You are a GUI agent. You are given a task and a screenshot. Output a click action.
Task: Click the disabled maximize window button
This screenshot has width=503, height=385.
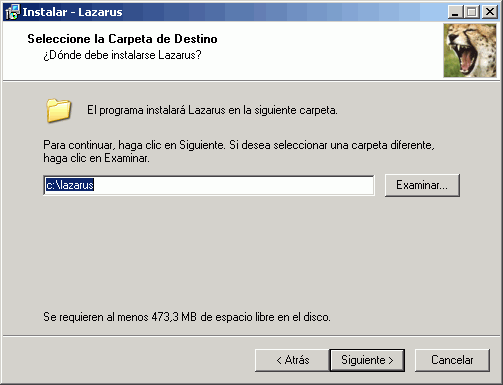[x=471, y=12]
